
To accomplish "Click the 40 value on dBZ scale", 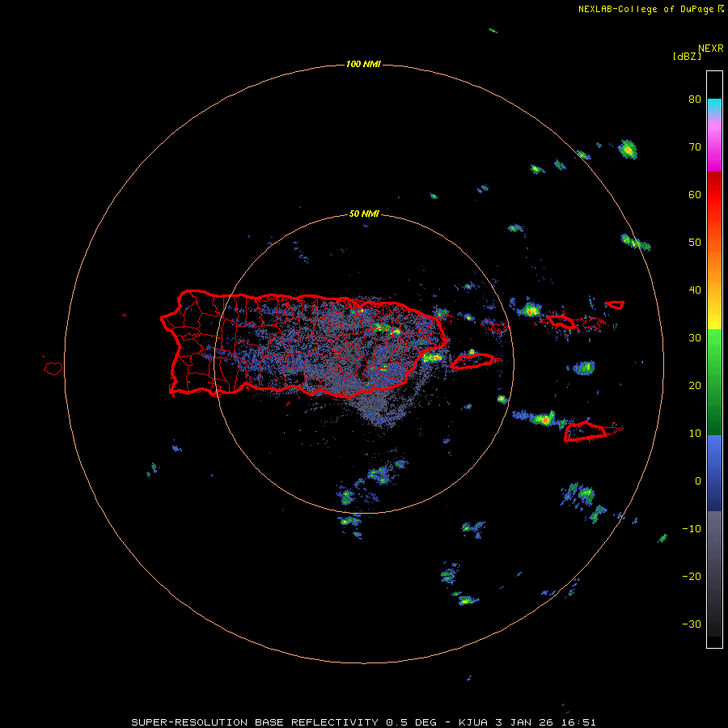I will coord(695,290).
